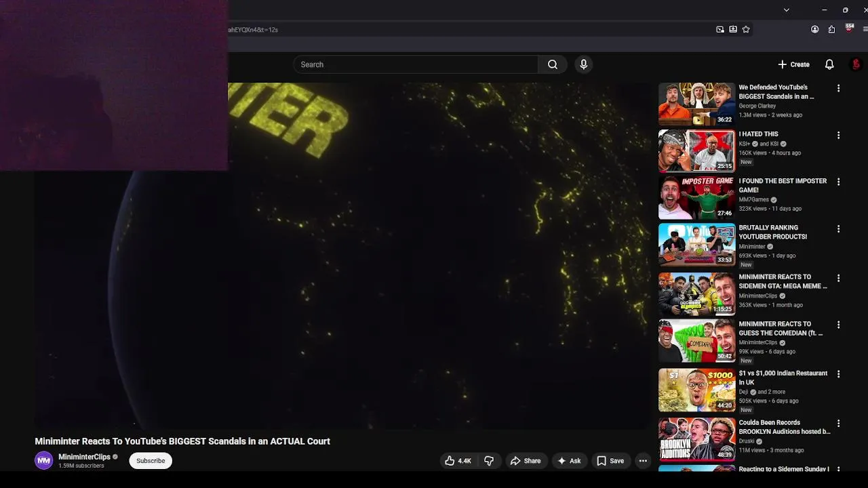This screenshot has width=868, height=488.
Task: Click the install page icon in address bar
Action: pyautogui.click(x=733, y=29)
